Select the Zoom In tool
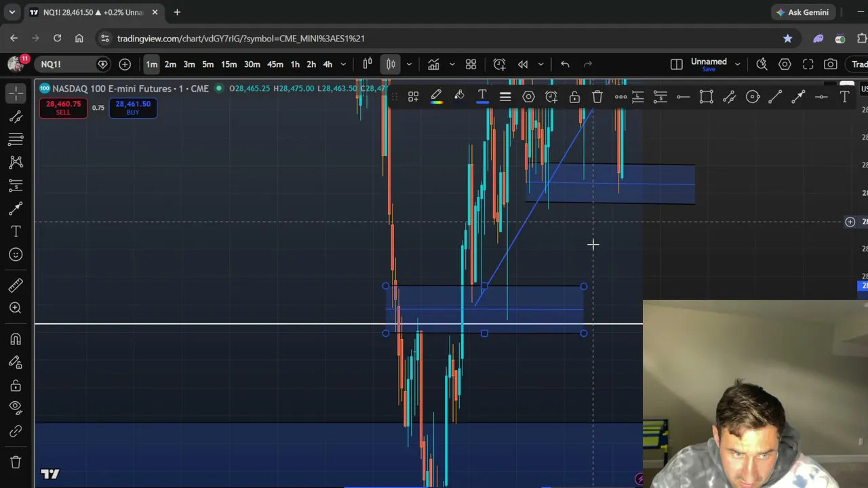Screen dimensions: 868x488 pos(16,308)
